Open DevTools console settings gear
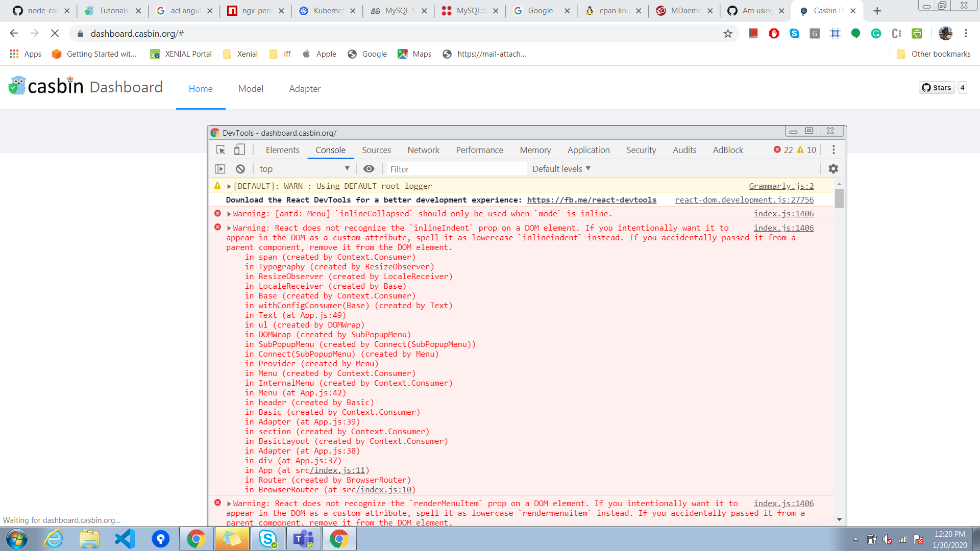This screenshot has width=980, height=551. tap(833, 168)
